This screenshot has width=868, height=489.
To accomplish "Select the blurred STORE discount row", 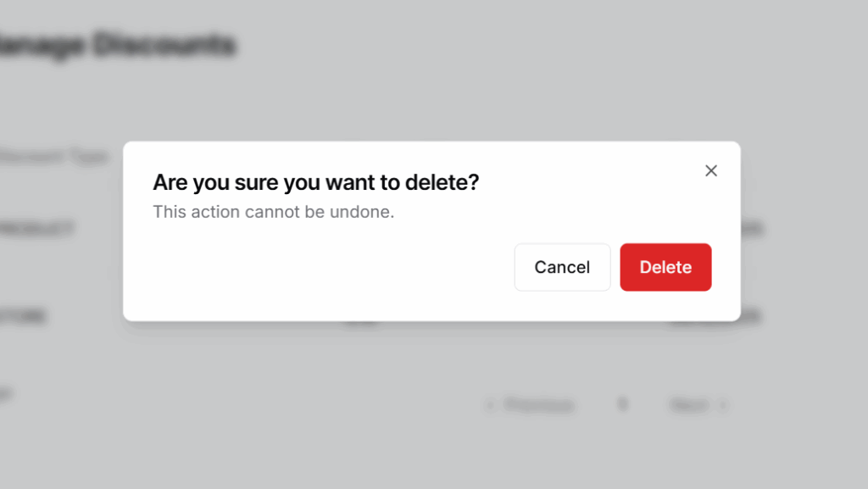I will click(x=24, y=317).
